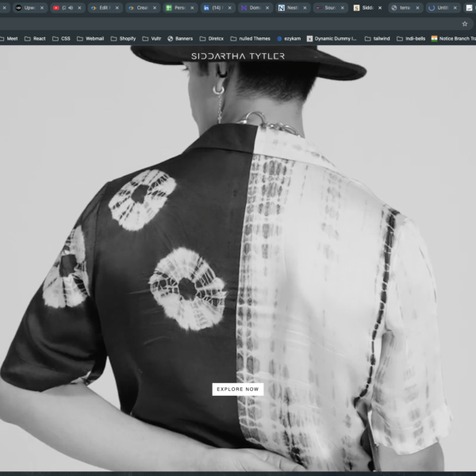This screenshot has width=476, height=476.
Task: Close the LinkedIn tab
Action: (x=229, y=8)
